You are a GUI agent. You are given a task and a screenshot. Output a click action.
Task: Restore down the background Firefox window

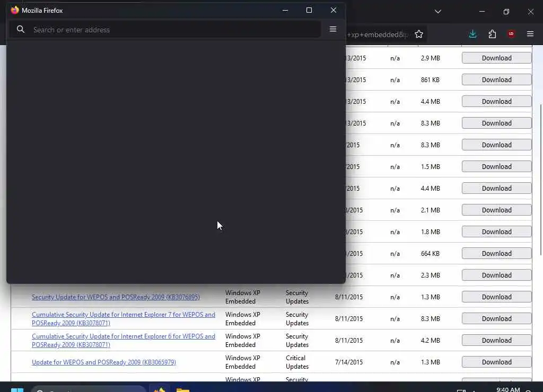pyautogui.click(x=506, y=12)
